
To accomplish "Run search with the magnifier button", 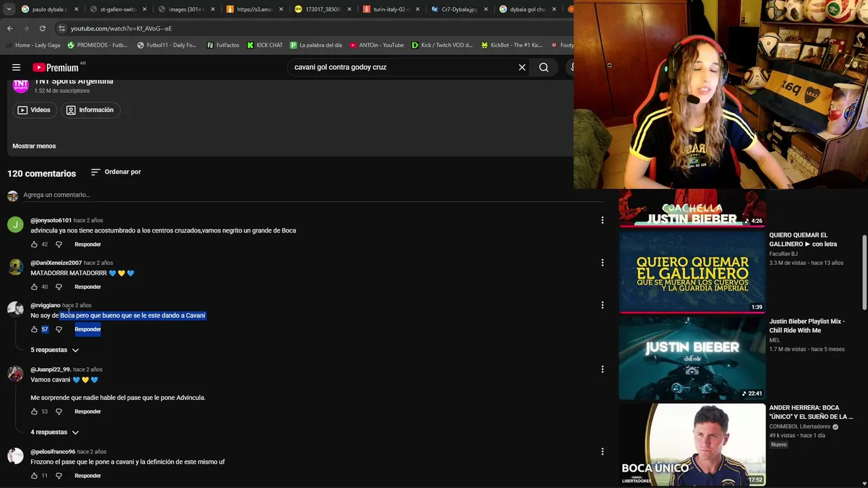I will click(x=544, y=67).
